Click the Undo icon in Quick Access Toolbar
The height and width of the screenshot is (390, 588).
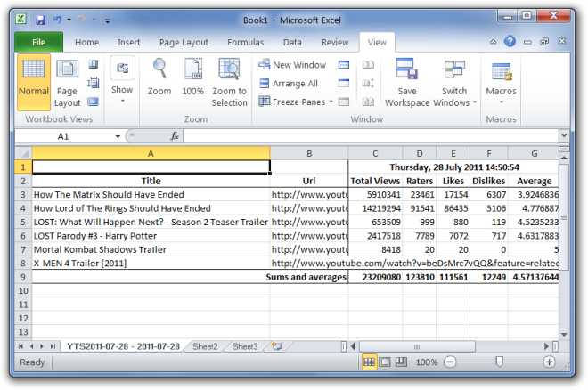pyautogui.click(x=57, y=20)
